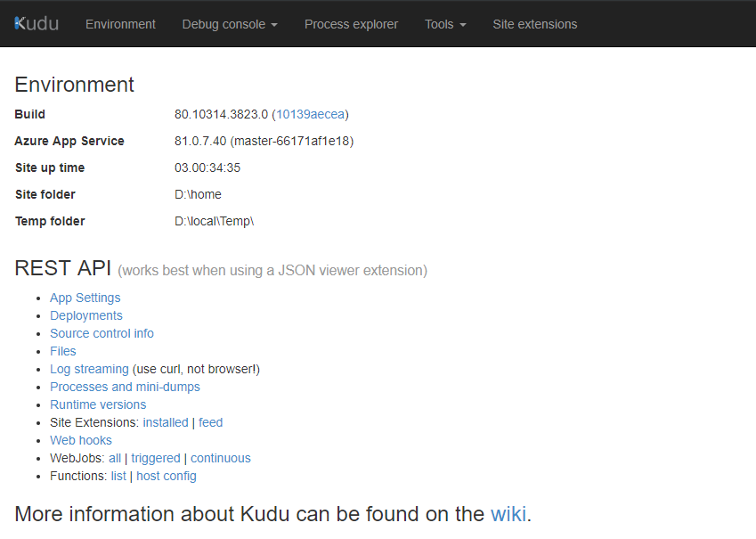Open the App Settings API link

pos(85,298)
